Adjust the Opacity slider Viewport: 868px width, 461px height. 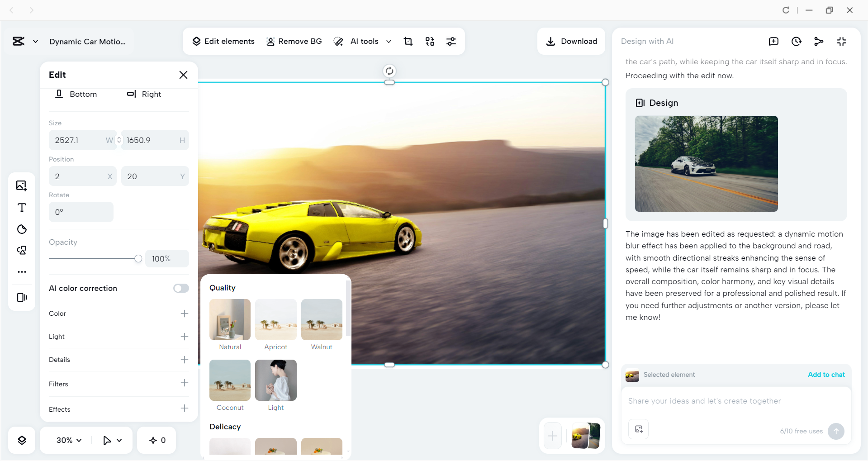click(x=138, y=258)
